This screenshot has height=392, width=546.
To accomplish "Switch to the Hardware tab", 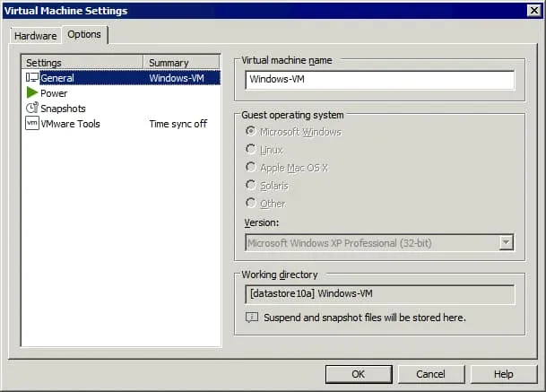I will coord(36,36).
